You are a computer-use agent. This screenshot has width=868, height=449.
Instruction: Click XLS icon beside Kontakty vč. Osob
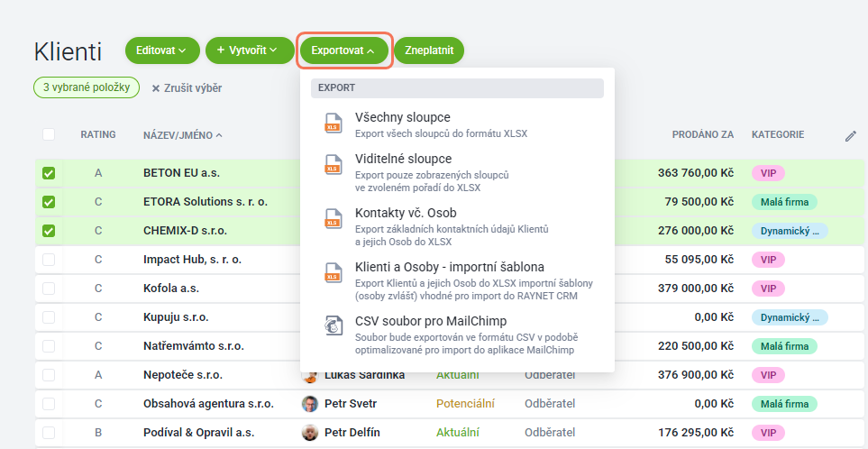point(333,219)
